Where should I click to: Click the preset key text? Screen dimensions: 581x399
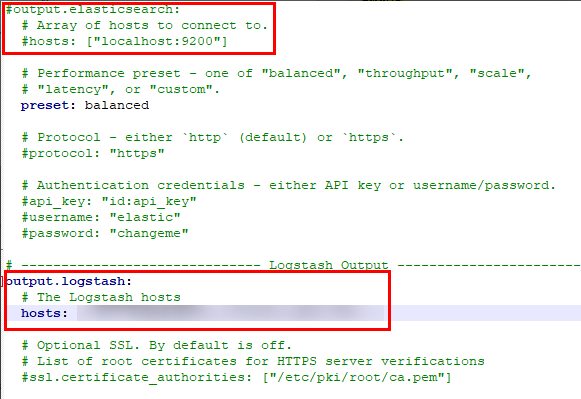[x=45, y=106]
